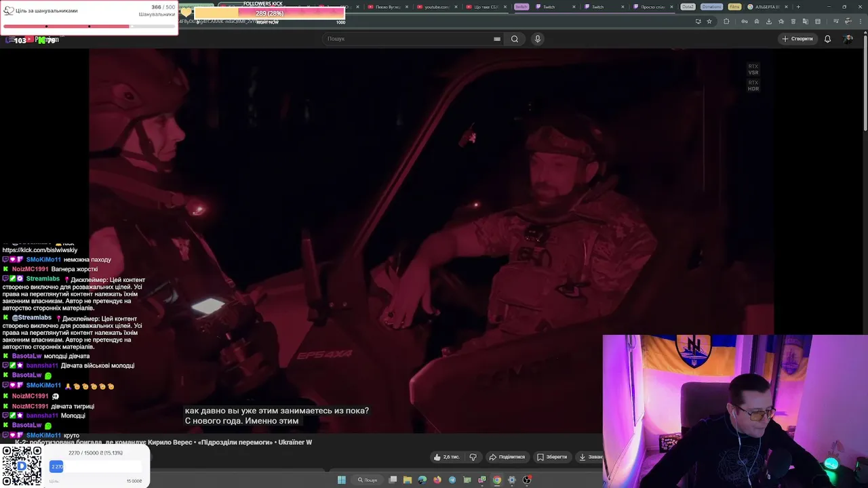This screenshot has width=868, height=488.
Task: Open the kick.com/bislwiwskiy chat link
Action: pos(40,250)
